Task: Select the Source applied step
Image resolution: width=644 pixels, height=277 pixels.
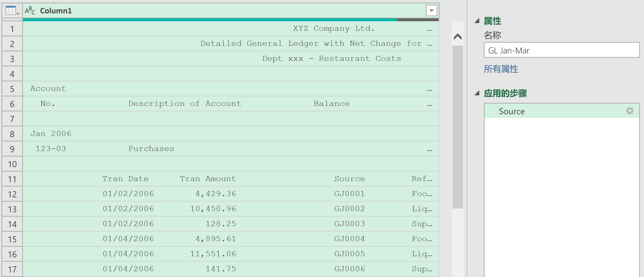Action: pos(512,111)
